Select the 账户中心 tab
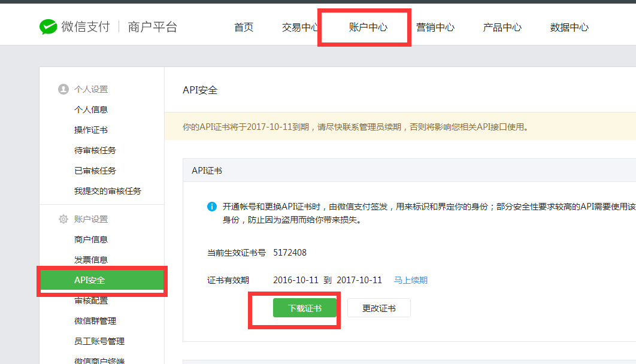Viewport: 636px width, 364px height. (368, 28)
